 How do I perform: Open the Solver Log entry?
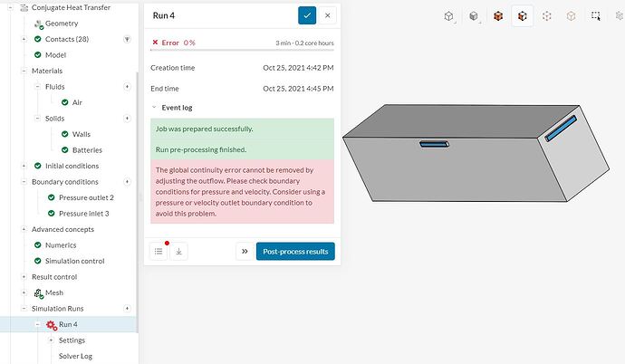pyautogui.click(x=75, y=356)
